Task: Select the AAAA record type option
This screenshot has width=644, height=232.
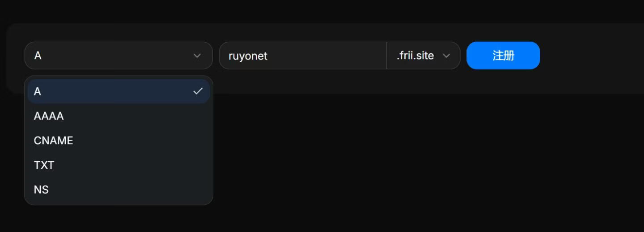Action: point(119,116)
